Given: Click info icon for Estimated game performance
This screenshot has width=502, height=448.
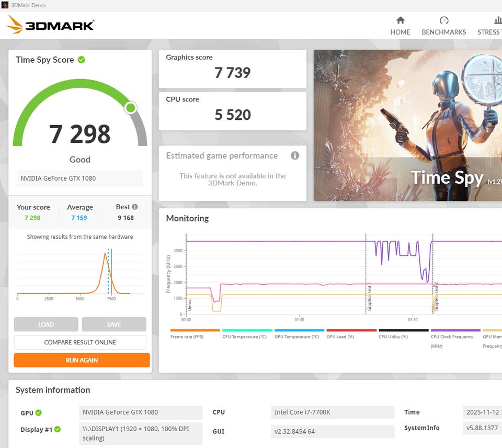Looking at the screenshot, I should tap(295, 155).
